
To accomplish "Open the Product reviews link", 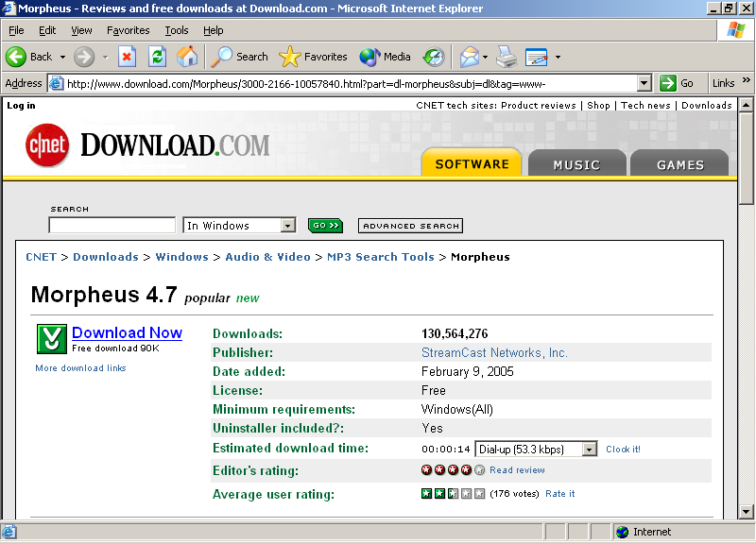I will point(538,106).
